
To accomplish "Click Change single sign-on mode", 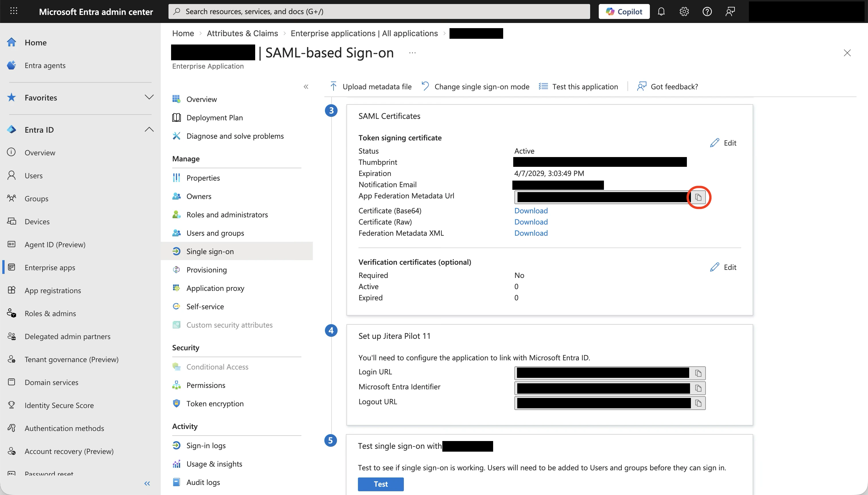I will (x=475, y=87).
